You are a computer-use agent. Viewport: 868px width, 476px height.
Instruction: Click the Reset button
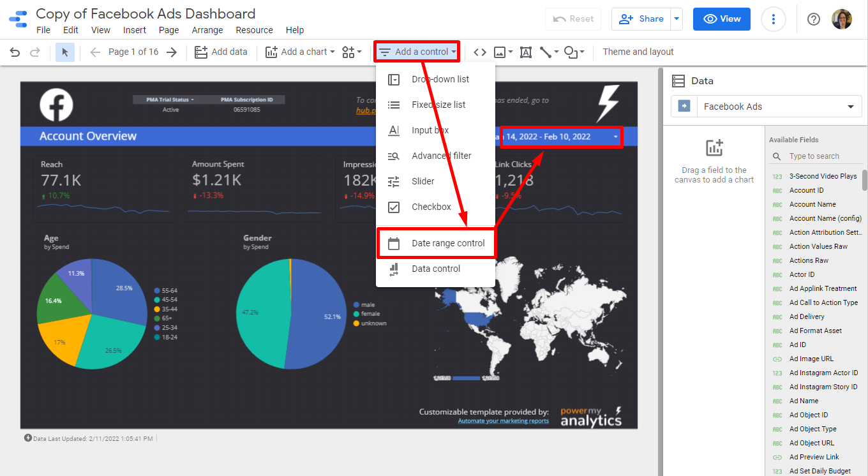572,19
